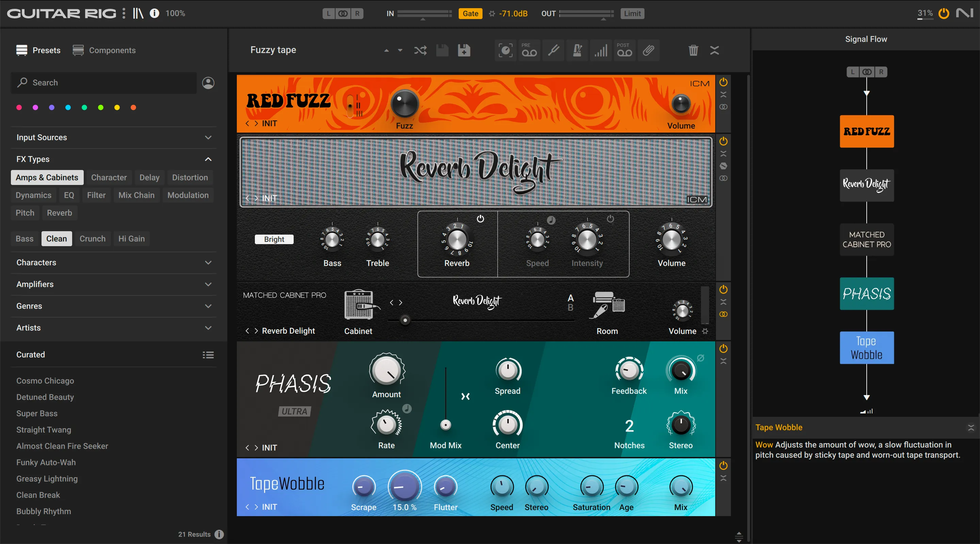This screenshot has height=544, width=980.
Task: Load the Bubbly Rhythm preset
Action: [44, 511]
